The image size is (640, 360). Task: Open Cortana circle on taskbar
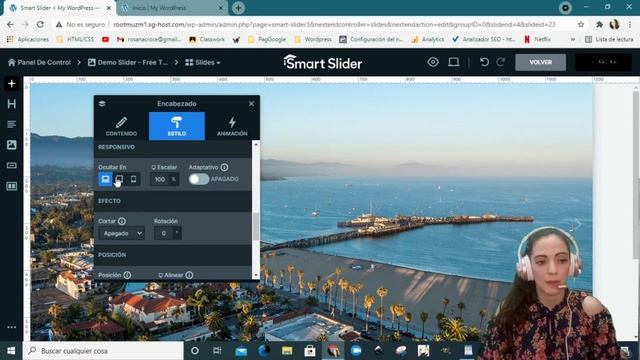pyautogui.click(x=195, y=351)
